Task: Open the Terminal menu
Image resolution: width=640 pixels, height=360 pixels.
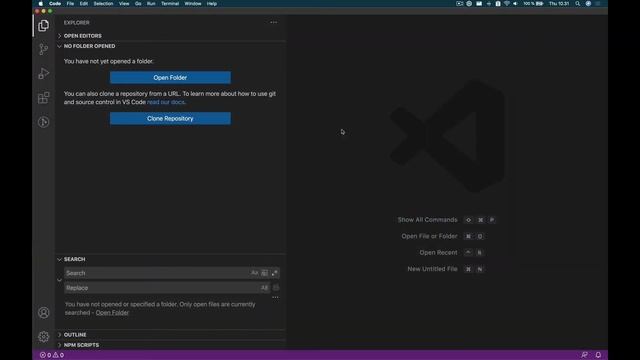Action: [x=170, y=4]
